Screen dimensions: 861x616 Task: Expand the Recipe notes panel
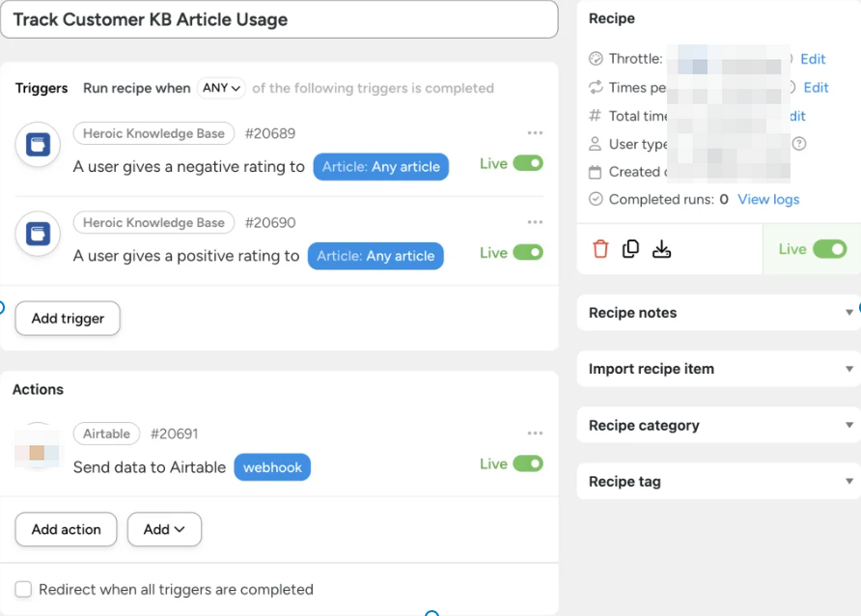point(719,313)
